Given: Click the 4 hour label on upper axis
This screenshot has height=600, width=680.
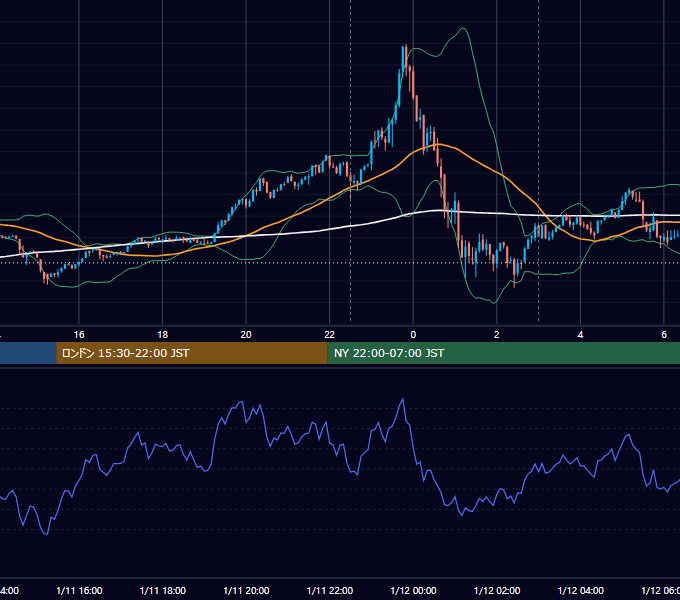Looking at the screenshot, I should point(580,335).
